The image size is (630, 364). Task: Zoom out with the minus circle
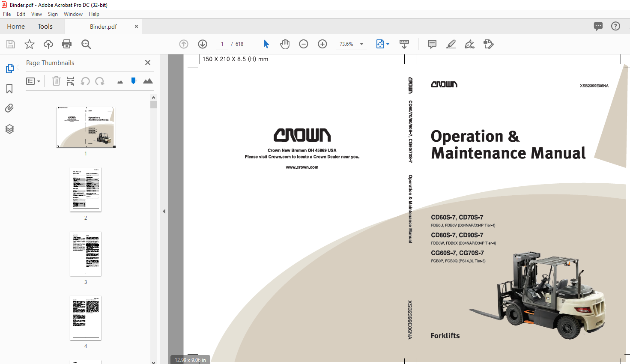[304, 44]
